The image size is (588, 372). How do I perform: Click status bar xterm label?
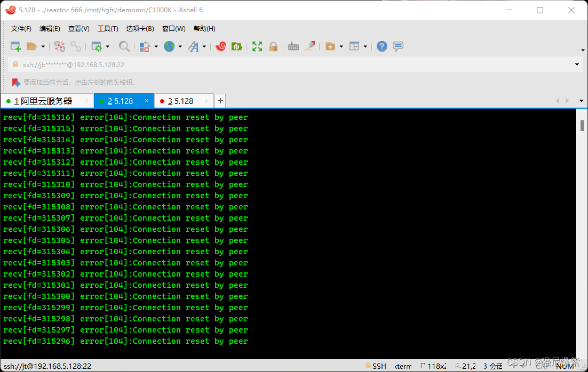tap(403, 366)
